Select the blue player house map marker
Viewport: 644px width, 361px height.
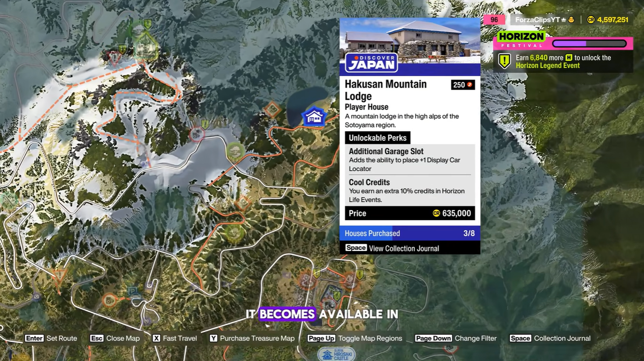pyautogui.click(x=314, y=116)
